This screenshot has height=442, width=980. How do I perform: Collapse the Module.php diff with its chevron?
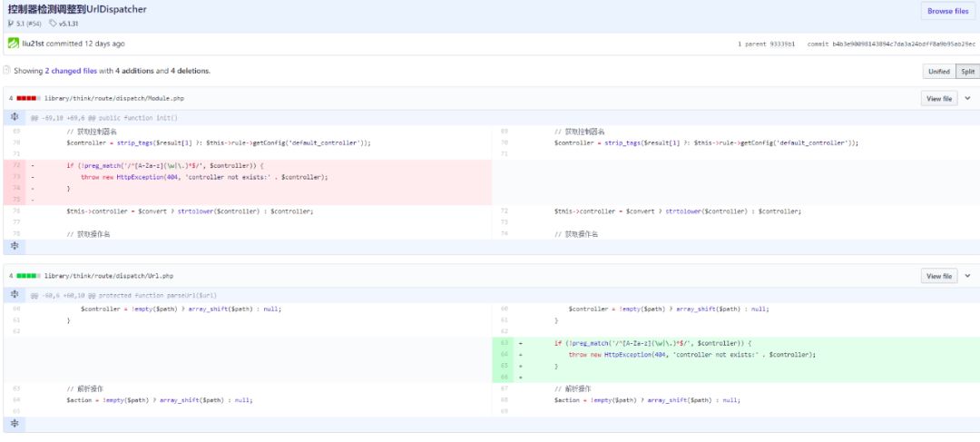coord(967,99)
